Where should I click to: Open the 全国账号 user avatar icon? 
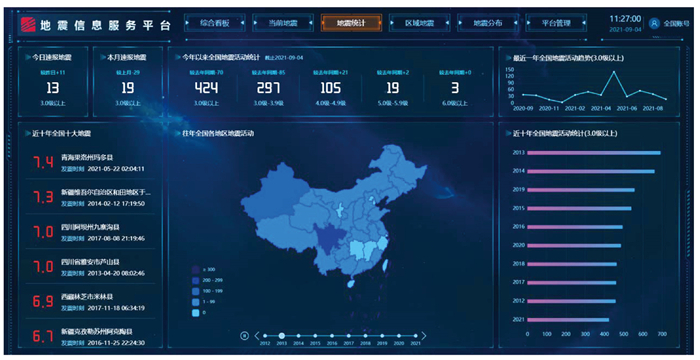[x=654, y=23]
